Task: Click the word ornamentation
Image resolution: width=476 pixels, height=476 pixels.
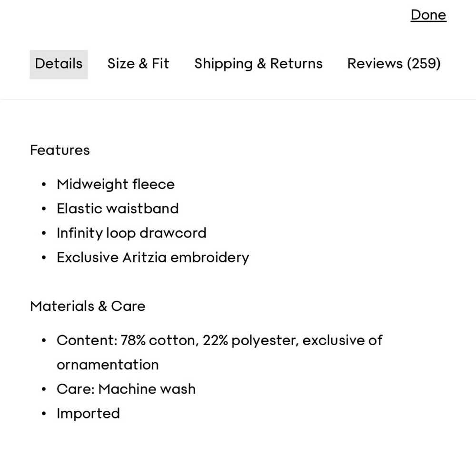Action: (108, 365)
